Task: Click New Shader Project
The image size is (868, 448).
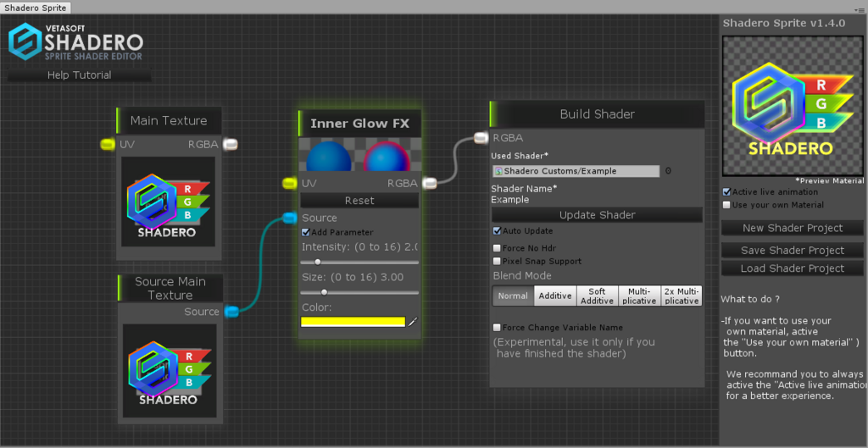Action: pyautogui.click(x=793, y=228)
